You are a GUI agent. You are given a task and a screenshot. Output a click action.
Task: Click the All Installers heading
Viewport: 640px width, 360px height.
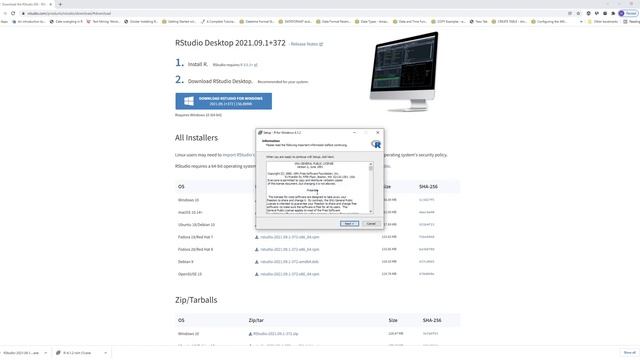196,138
